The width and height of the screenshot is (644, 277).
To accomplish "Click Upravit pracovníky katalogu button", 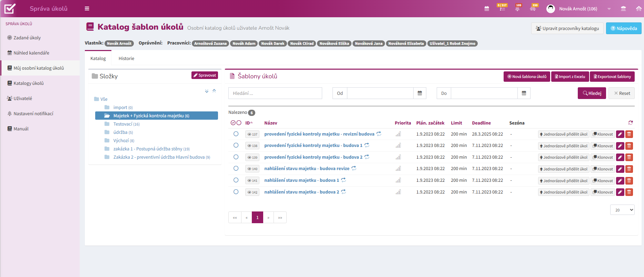I will coord(567,28).
